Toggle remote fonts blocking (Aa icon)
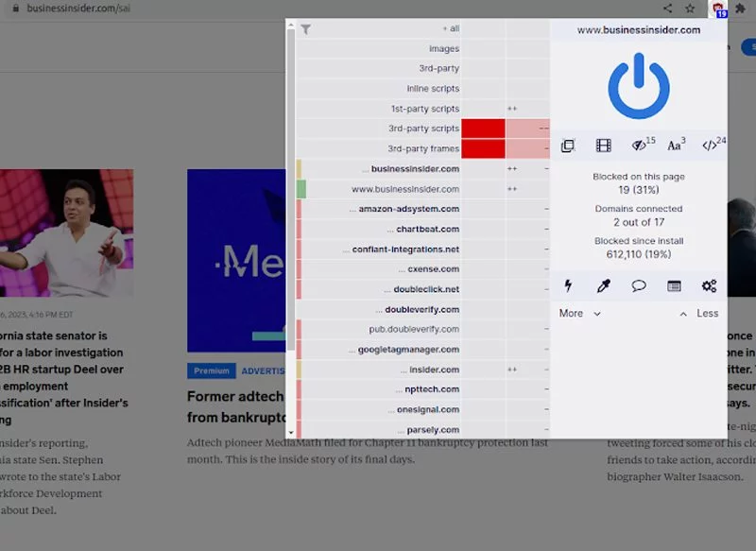This screenshot has width=756, height=551. point(676,146)
